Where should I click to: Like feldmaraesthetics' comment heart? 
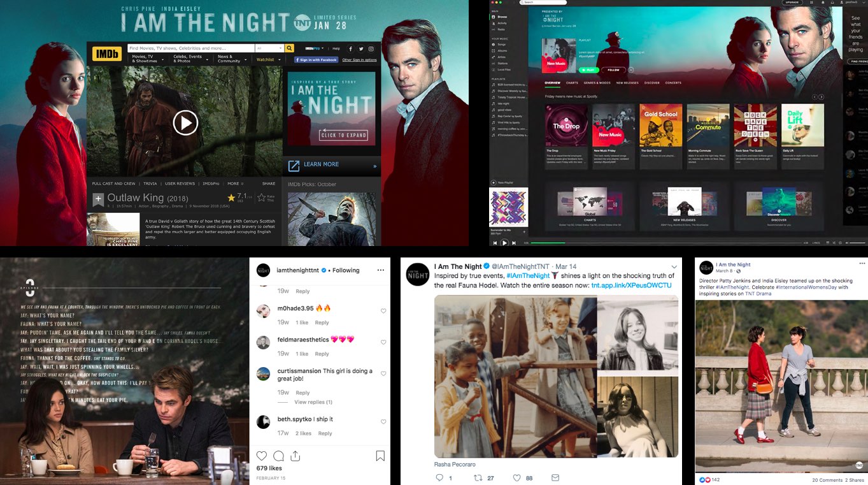383,342
